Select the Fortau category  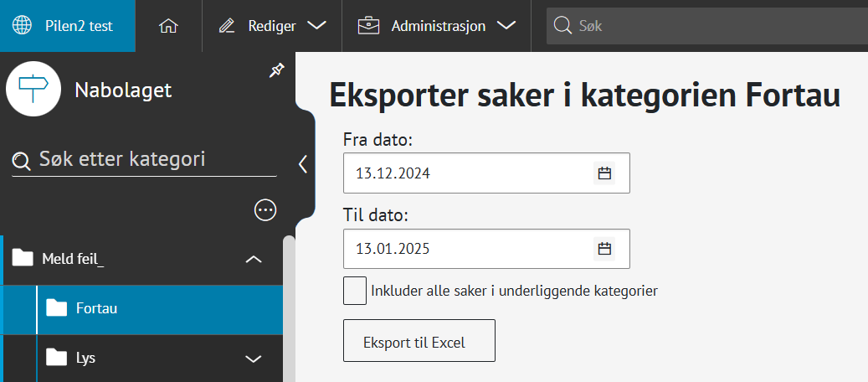(96, 309)
